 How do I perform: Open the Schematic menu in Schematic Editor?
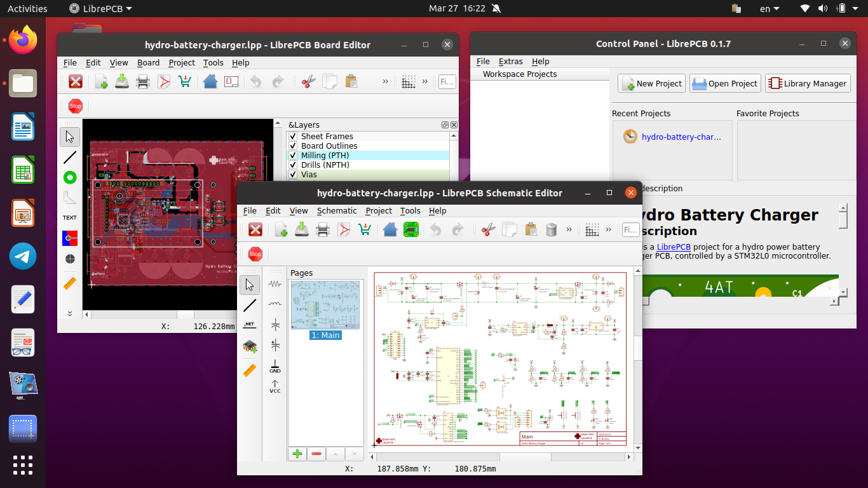337,210
